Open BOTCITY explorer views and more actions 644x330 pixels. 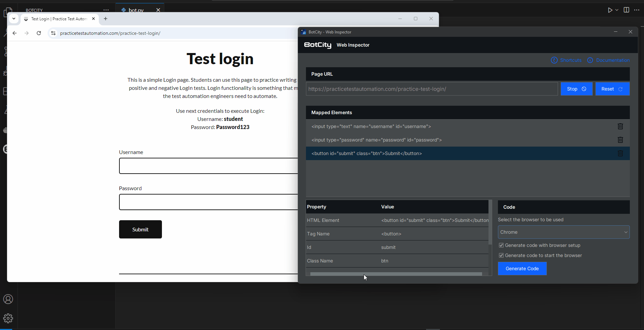106,10
